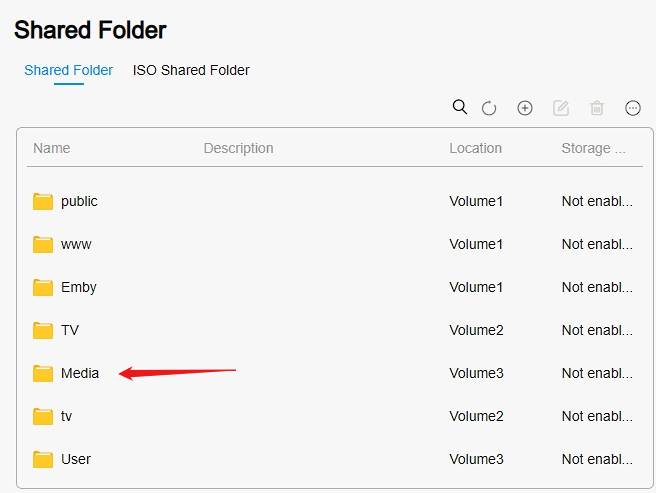
Task: Click Volume2 in the lowercase tv row
Action: click(477, 416)
